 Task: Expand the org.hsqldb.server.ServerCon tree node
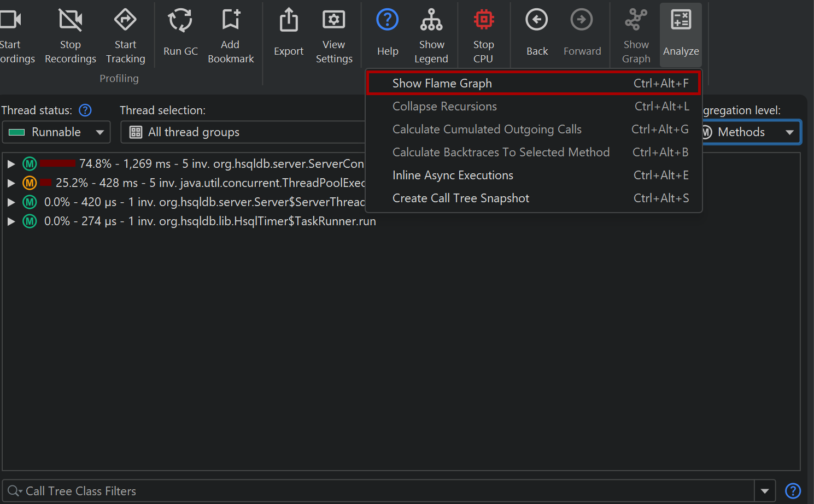pyautogui.click(x=11, y=164)
